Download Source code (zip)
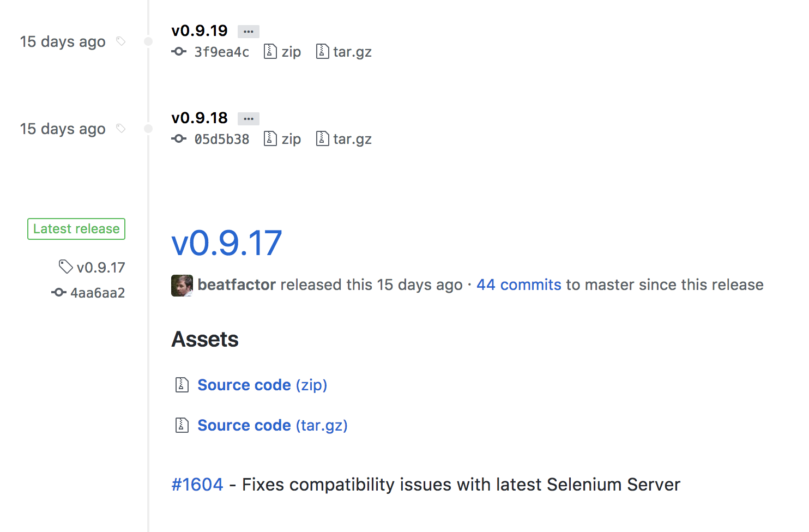Screen dimensions: 809x532 point(262,385)
